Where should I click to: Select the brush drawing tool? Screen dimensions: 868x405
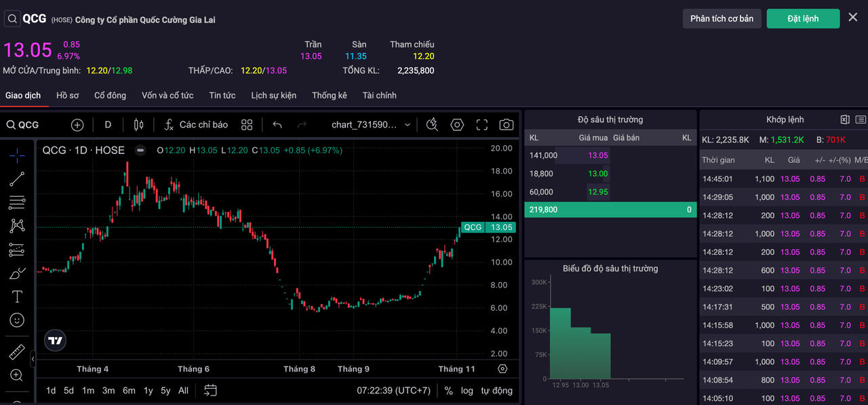(x=17, y=273)
